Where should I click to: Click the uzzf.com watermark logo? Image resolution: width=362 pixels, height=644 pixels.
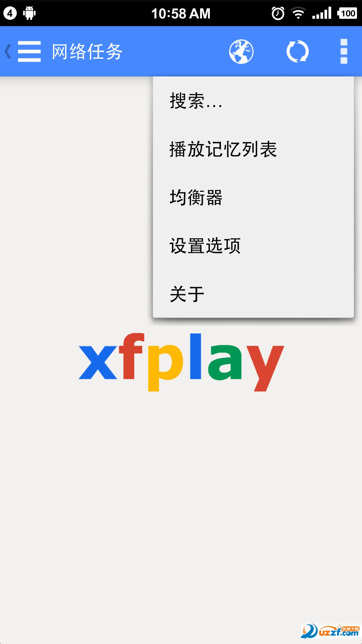tap(330, 631)
